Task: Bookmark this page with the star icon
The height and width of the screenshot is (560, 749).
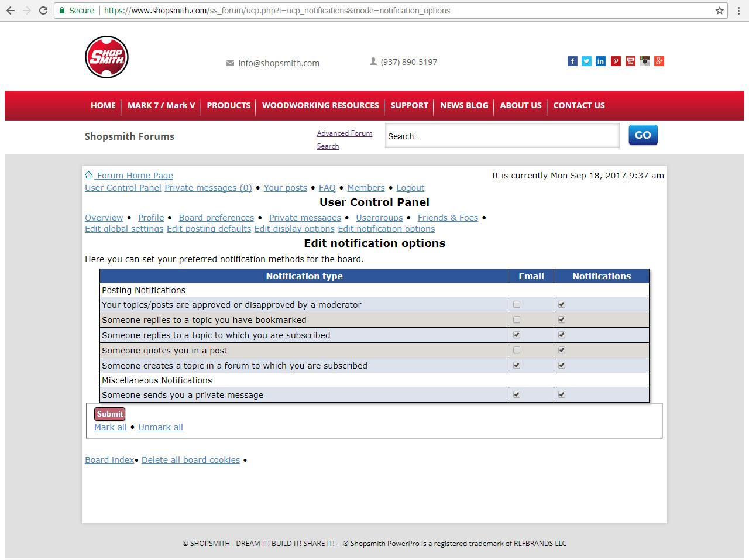Action: pos(720,11)
